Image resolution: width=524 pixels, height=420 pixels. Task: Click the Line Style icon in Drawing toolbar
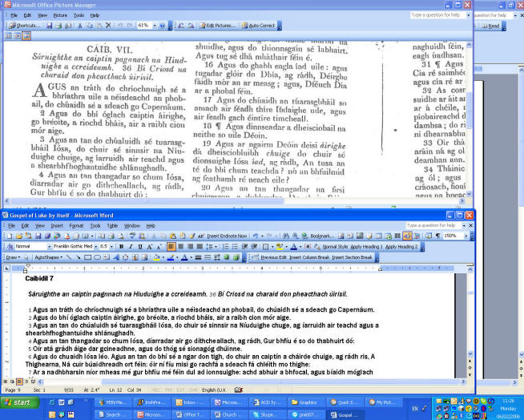[198, 257]
